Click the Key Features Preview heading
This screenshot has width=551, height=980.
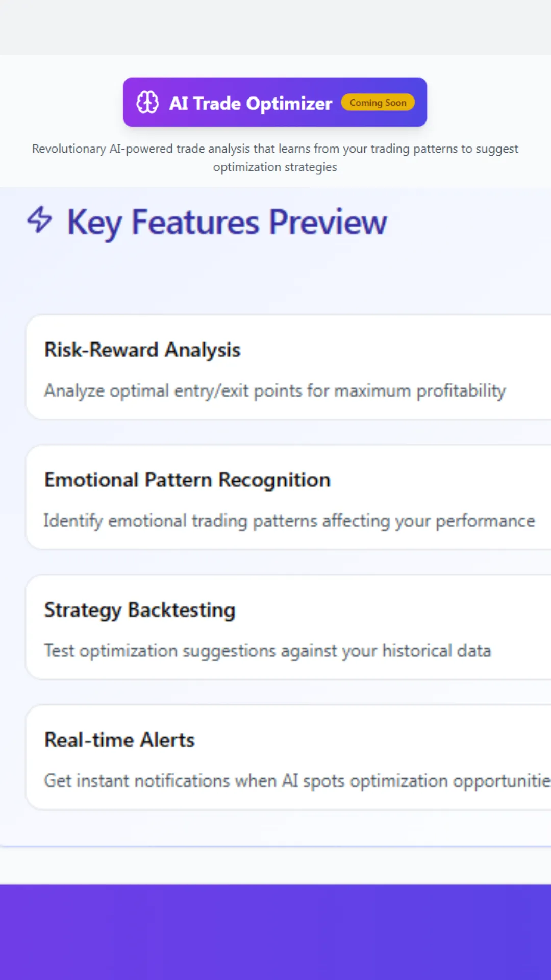coord(227,223)
